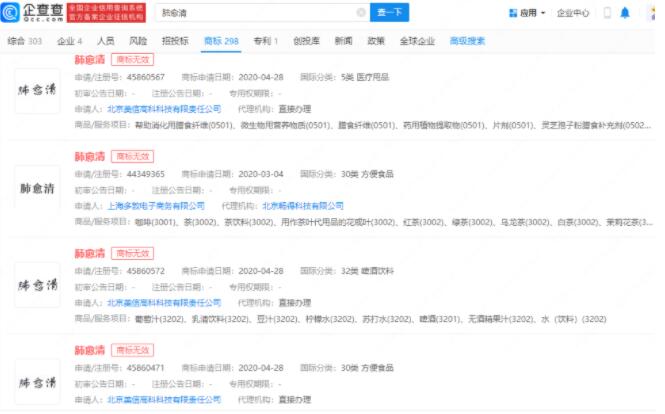This screenshot has width=665, height=414.
Task: Click the 查一下 search button
Action: tap(394, 14)
